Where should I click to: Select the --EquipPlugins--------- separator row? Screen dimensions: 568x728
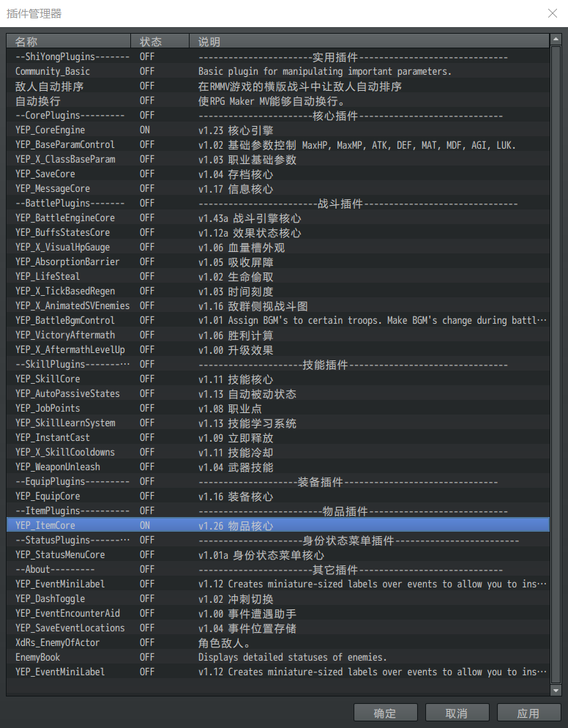click(x=278, y=481)
